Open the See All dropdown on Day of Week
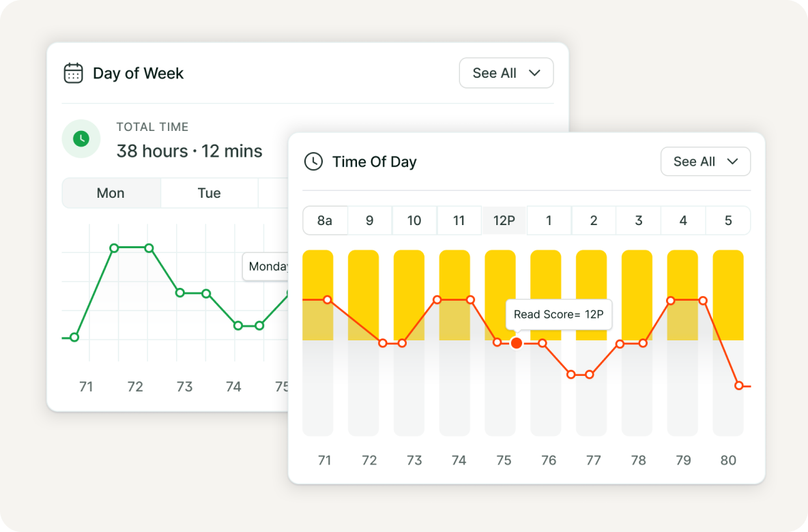808x532 pixels. (x=506, y=73)
